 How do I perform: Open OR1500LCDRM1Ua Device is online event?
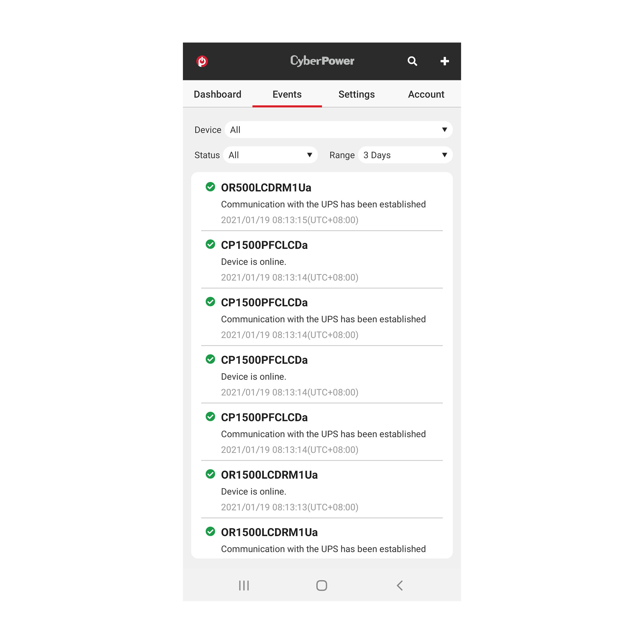322,490
